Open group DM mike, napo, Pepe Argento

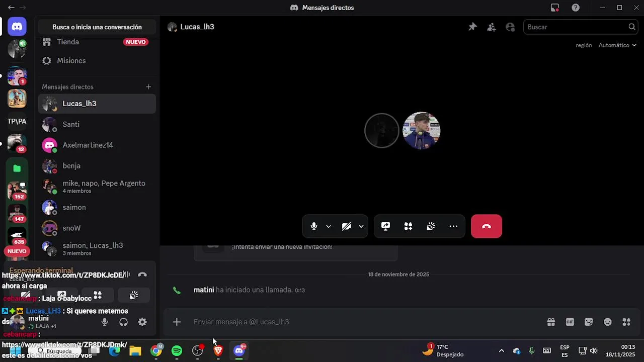coord(97,187)
